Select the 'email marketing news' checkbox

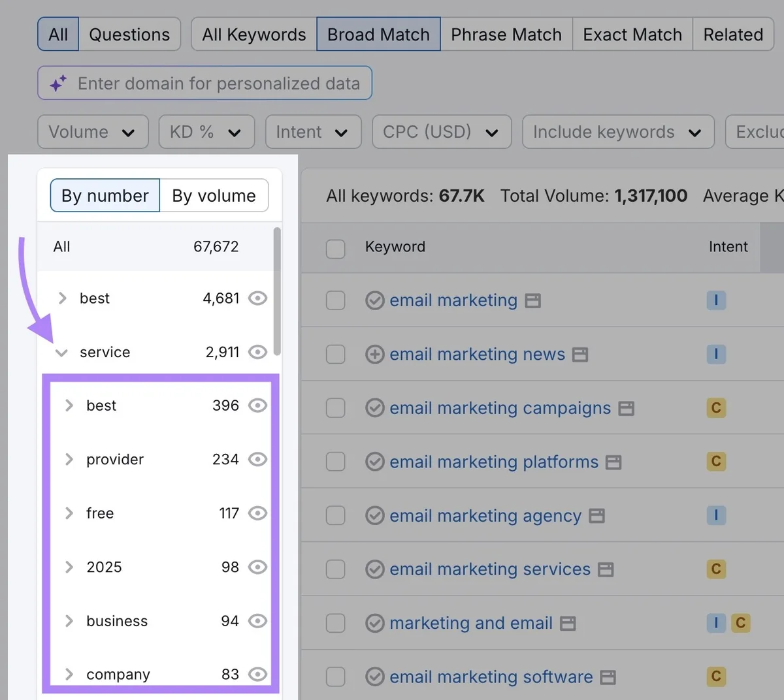[335, 354]
